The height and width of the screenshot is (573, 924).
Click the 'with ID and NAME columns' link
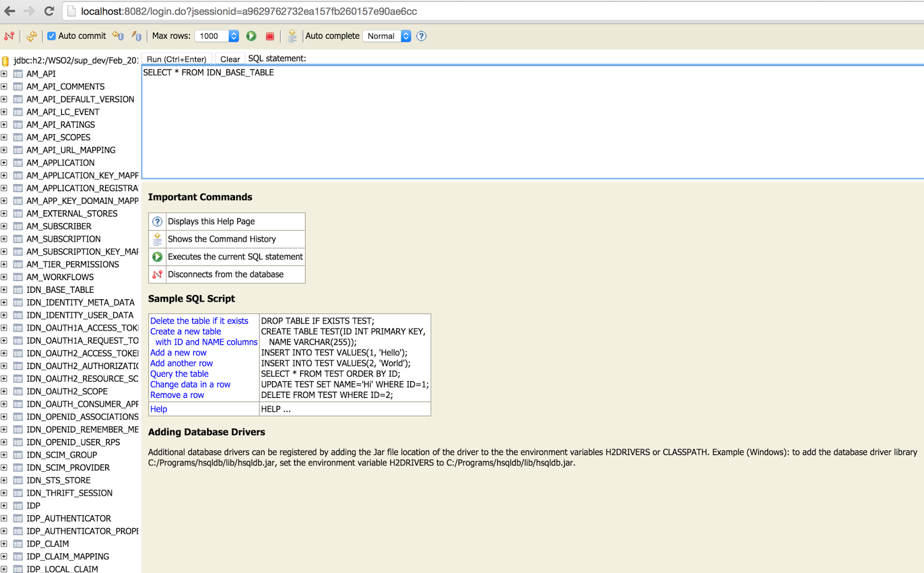pos(206,343)
